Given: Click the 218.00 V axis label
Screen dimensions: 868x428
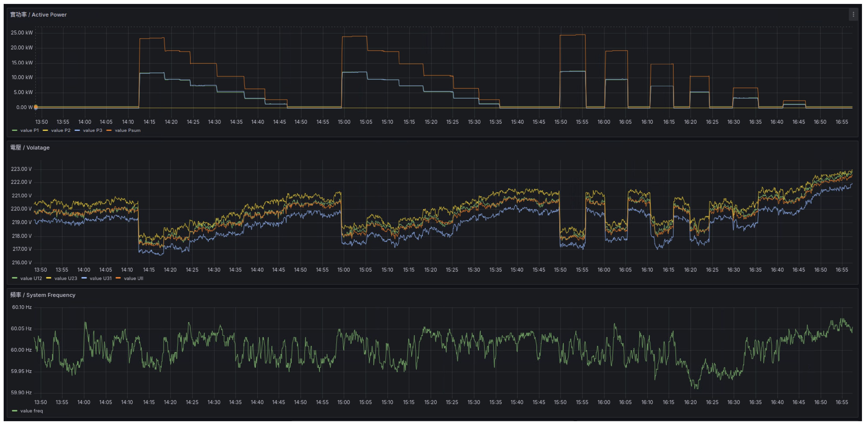Looking at the screenshot, I should 21,236.
